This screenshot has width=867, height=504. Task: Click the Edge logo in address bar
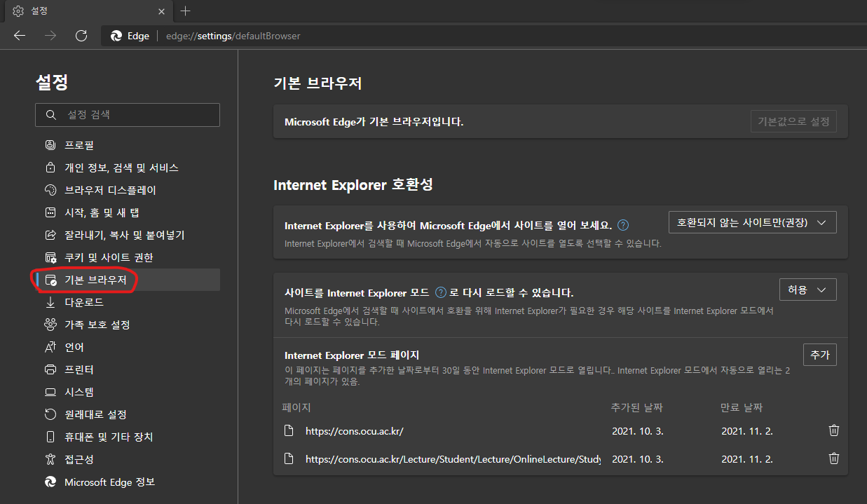[116, 36]
